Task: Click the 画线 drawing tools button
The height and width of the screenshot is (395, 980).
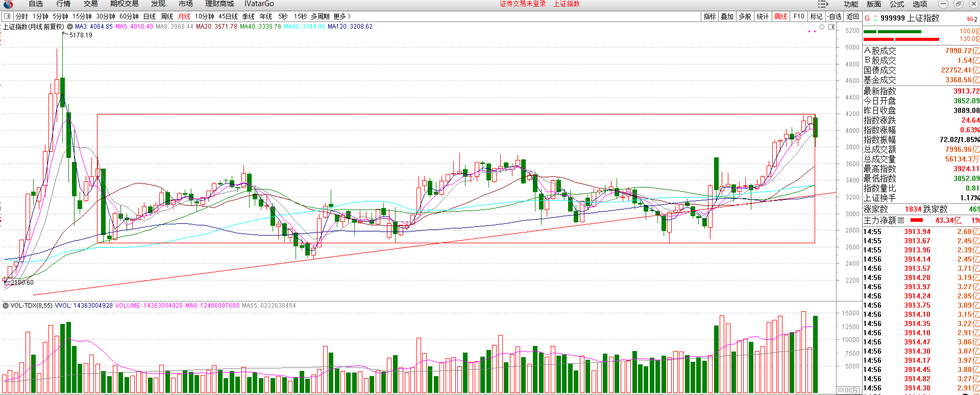Action: point(780,16)
